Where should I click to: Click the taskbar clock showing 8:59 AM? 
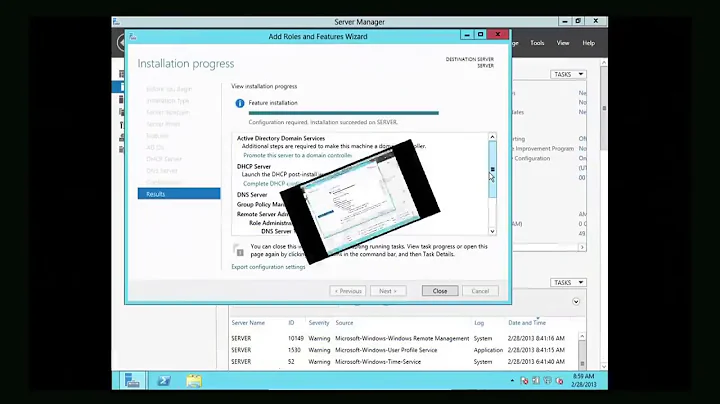click(x=584, y=381)
